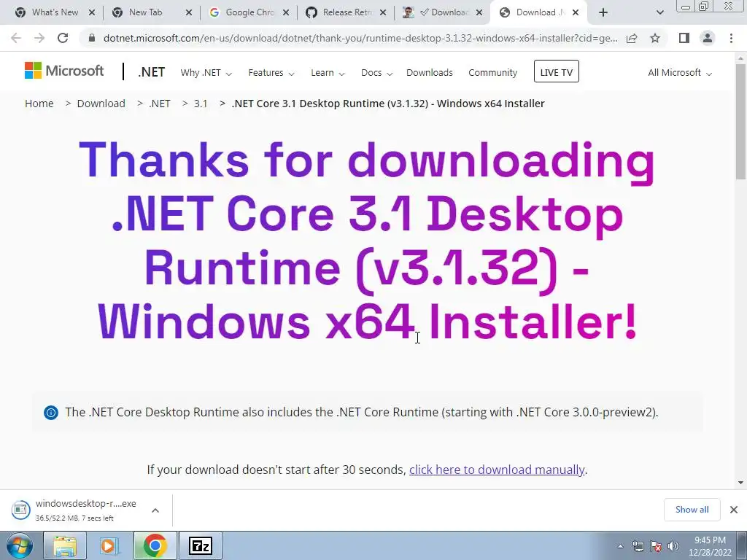Open the Windows Start orb

click(19, 546)
